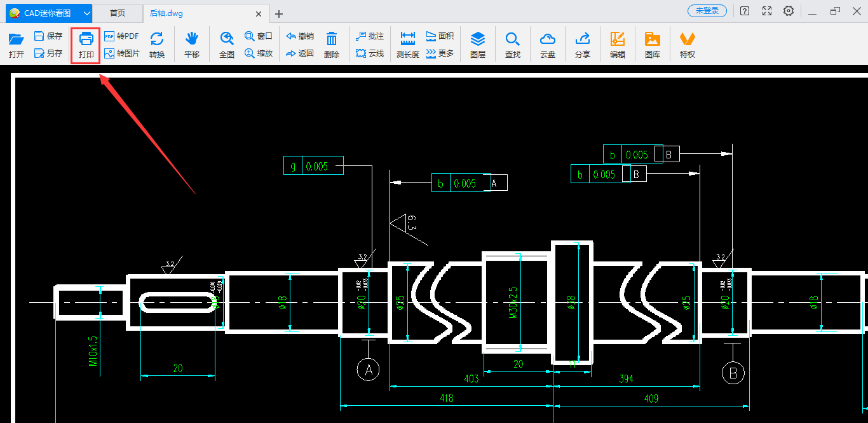This screenshot has width=868, height=423.
Task: Open the 云盘 cloud drive
Action: tap(548, 45)
